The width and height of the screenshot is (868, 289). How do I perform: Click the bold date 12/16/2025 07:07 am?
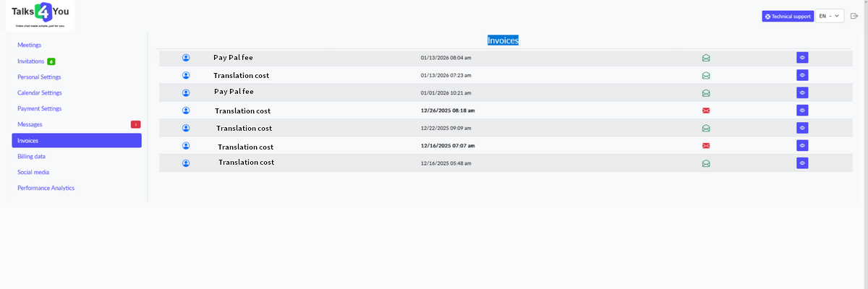pos(448,146)
